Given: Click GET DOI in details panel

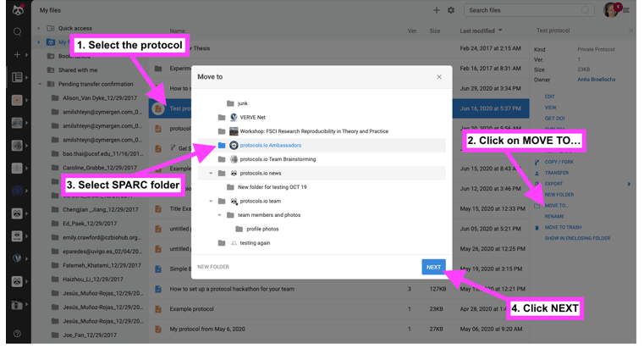Looking at the screenshot, I should coord(554,119).
